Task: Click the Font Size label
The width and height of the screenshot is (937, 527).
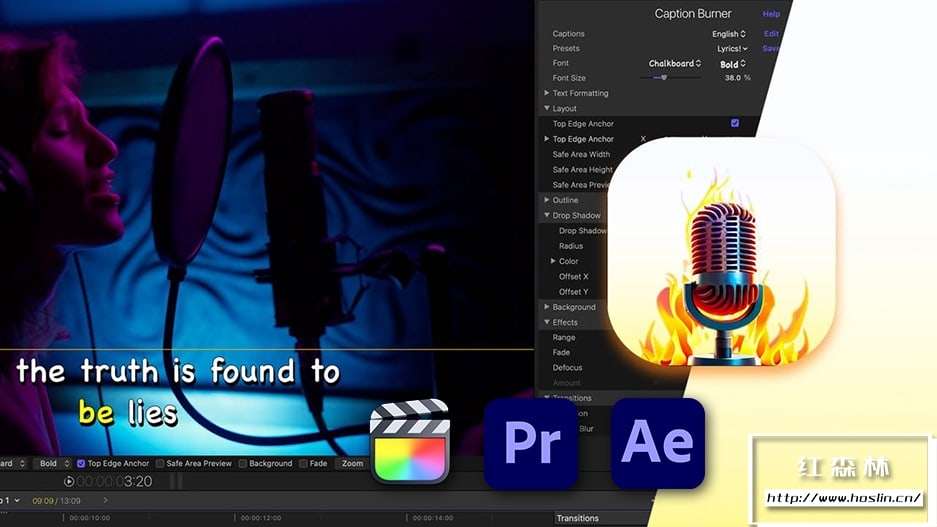Action: pos(569,78)
